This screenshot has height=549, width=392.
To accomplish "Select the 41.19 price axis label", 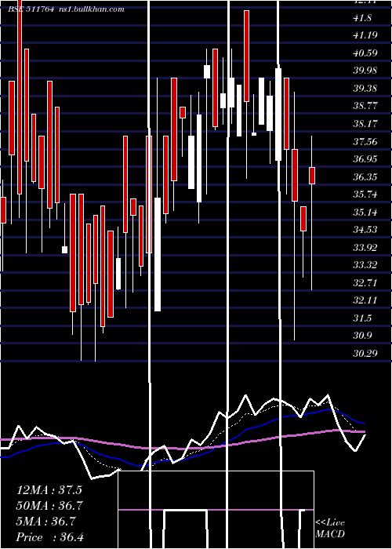I will [365, 35].
